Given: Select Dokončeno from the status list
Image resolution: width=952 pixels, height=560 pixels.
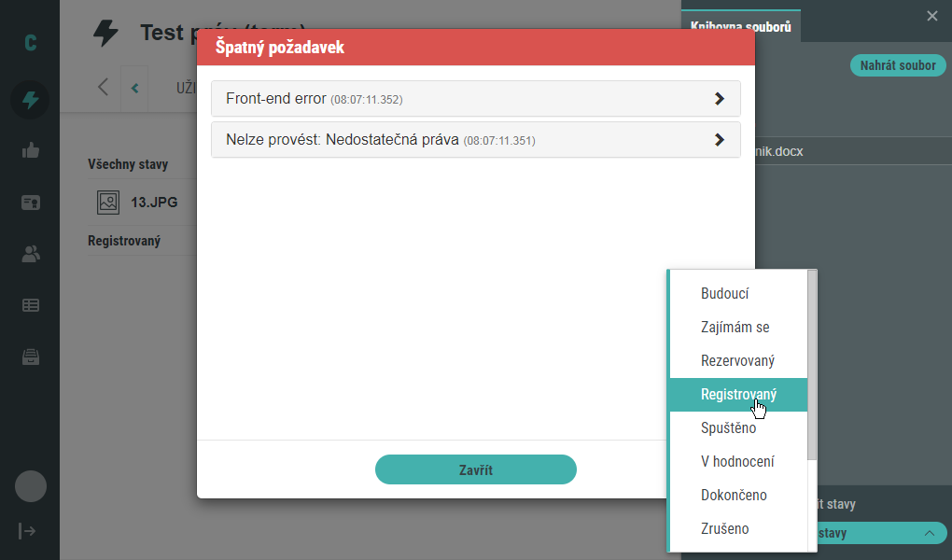Looking at the screenshot, I should click(738, 495).
